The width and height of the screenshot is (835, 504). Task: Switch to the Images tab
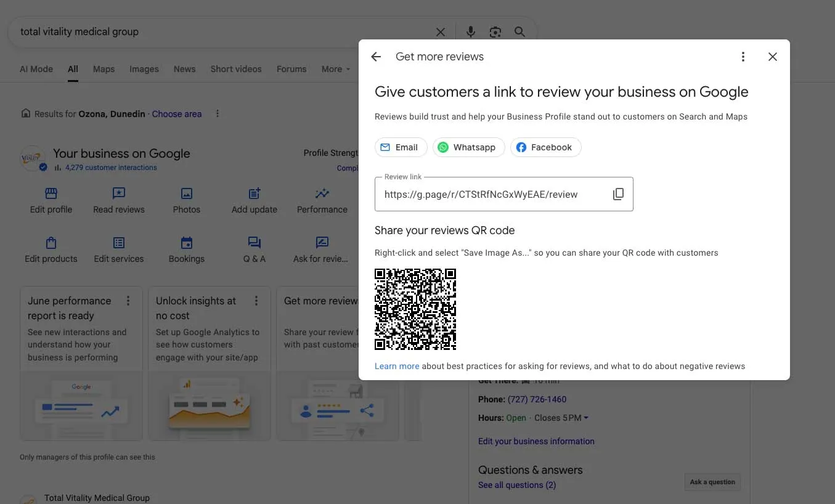pyautogui.click(x=144, y=69)
